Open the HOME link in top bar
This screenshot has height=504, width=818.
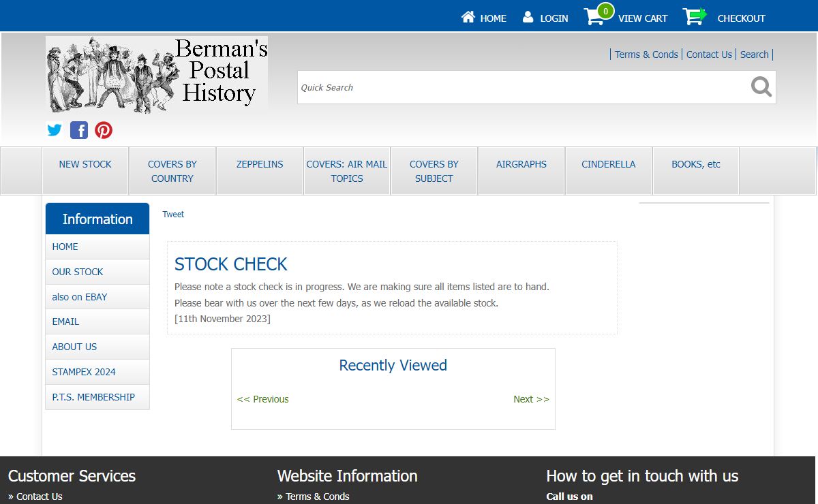493,18
